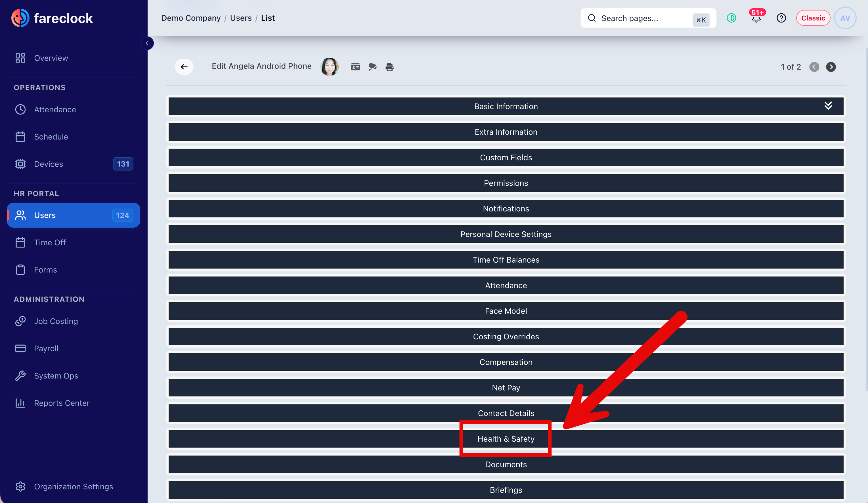The width and height of the screenshot is (868, 503).
Task: Open the ID card icon beside the avatar
Action: (x=355, y=67)
